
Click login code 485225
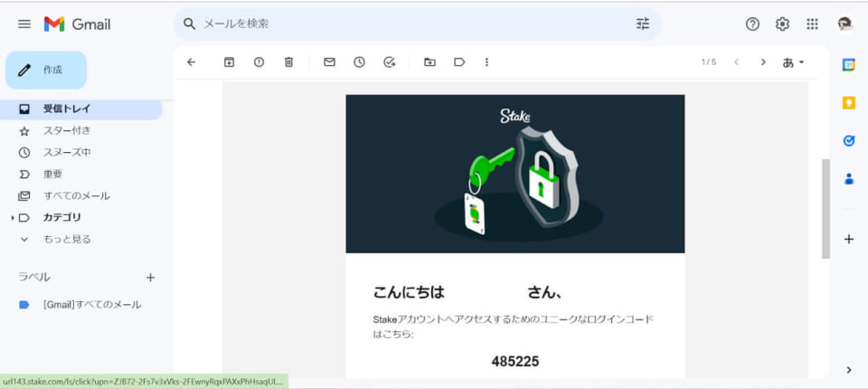(x=514, y=362)
